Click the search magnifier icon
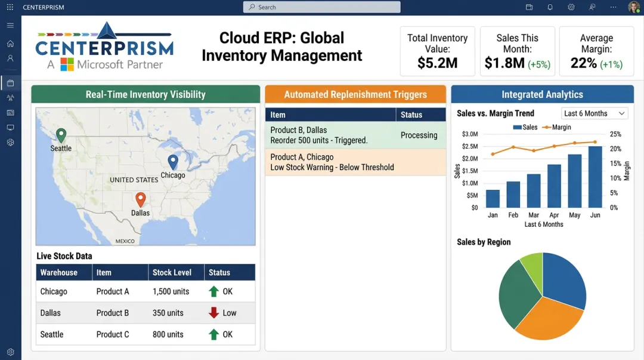644x360 pixels. 252,7
